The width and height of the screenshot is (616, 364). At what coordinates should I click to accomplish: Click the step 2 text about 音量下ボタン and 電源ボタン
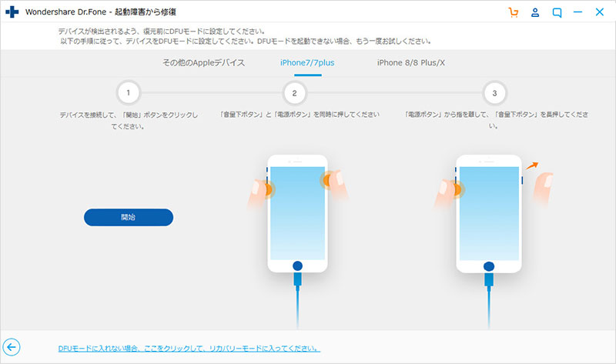pos(300,115)
